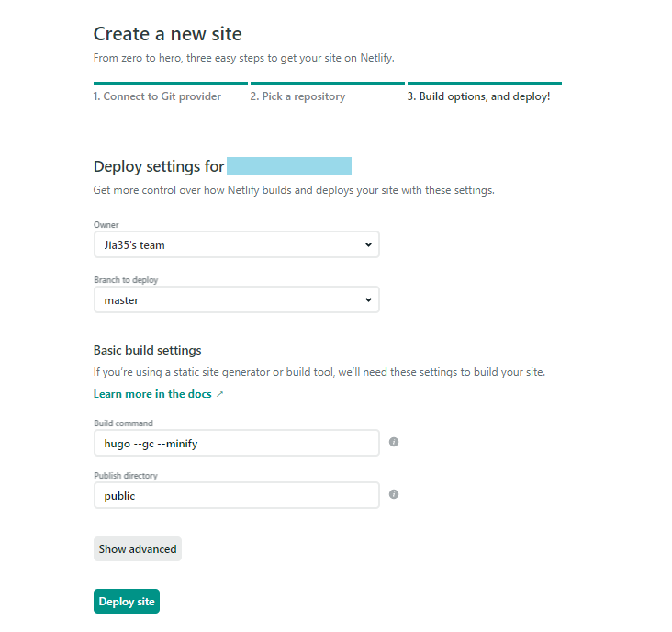
Task: Click the Show advanced button
Action: [x=138, y=548]
